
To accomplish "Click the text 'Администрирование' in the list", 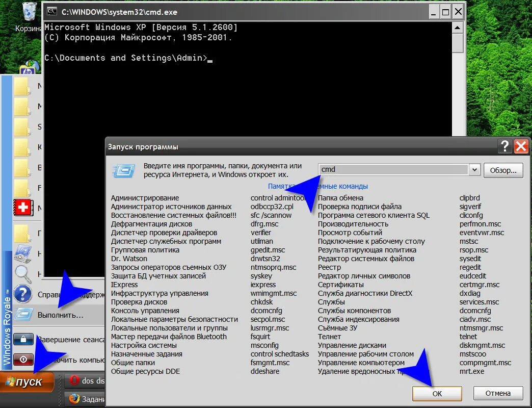I will click(145, 198).
